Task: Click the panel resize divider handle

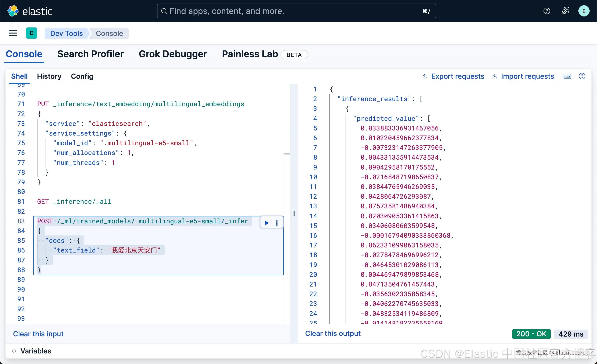Action: 294,213
